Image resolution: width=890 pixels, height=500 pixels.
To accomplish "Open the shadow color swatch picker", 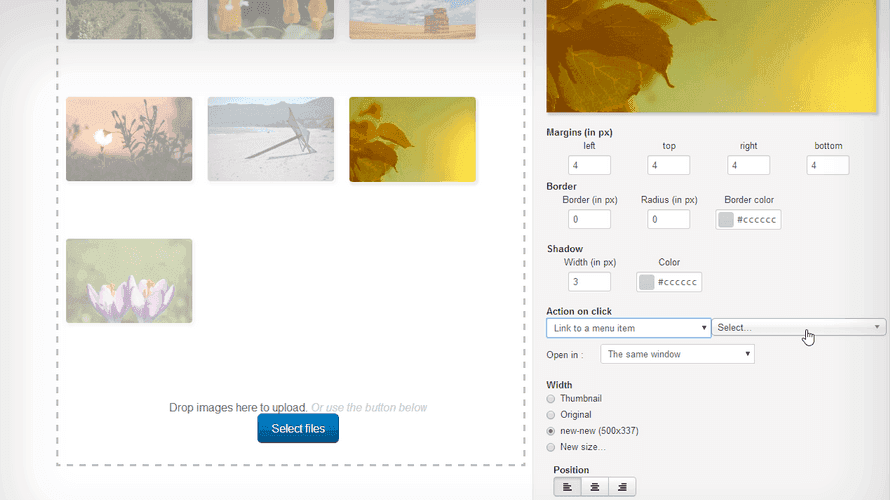I will click(x=647, y=283).
